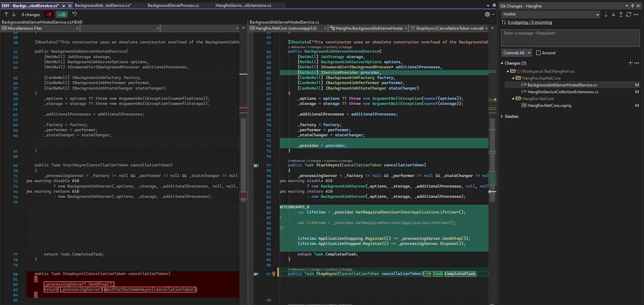644x305 pixels.
Task: Go to previous change with up arrow
Action: [x=6, y=14]
